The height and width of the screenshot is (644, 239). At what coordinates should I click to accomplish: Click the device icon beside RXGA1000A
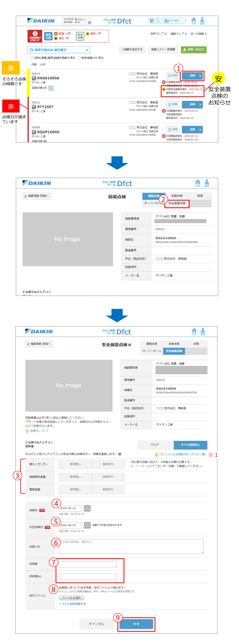(34, 78)
